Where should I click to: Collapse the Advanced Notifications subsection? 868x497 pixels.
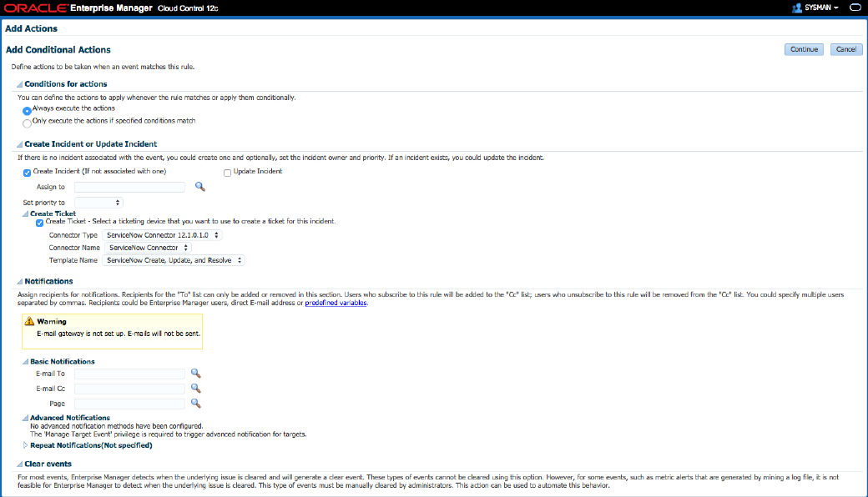click(x=25, y=418)
